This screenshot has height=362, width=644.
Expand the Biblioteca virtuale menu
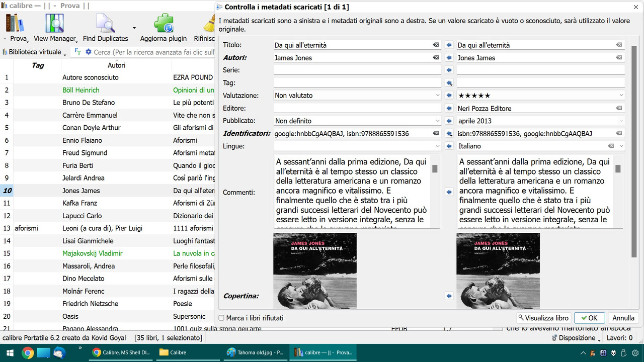coord(35,52)
